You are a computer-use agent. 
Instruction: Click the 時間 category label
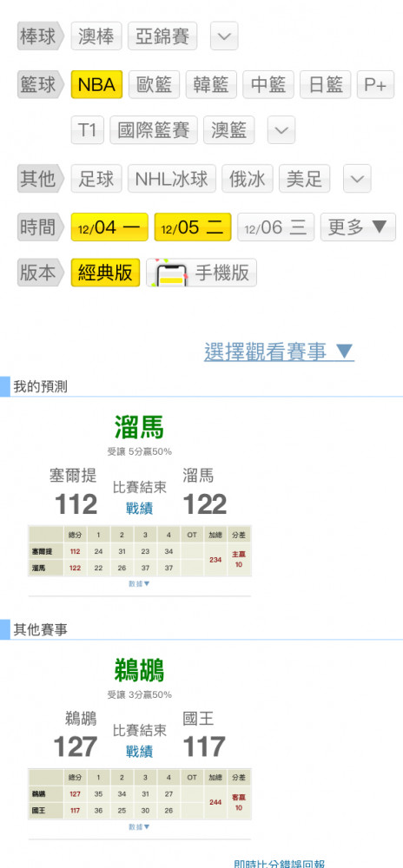(39, 227)
